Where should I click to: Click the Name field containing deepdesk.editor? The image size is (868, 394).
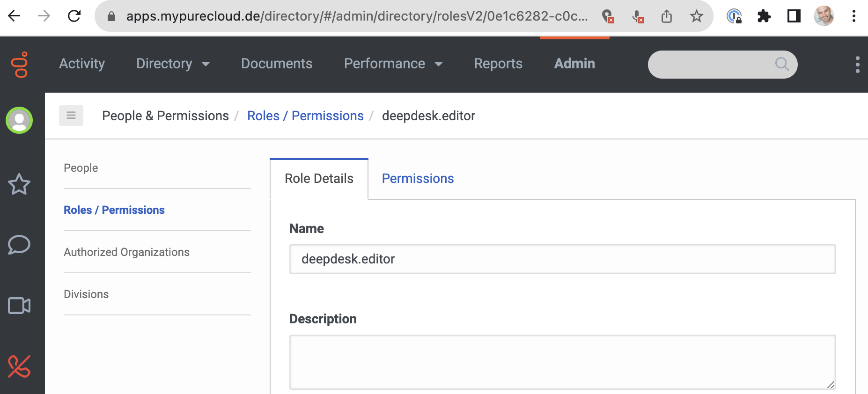click(563, 259)
